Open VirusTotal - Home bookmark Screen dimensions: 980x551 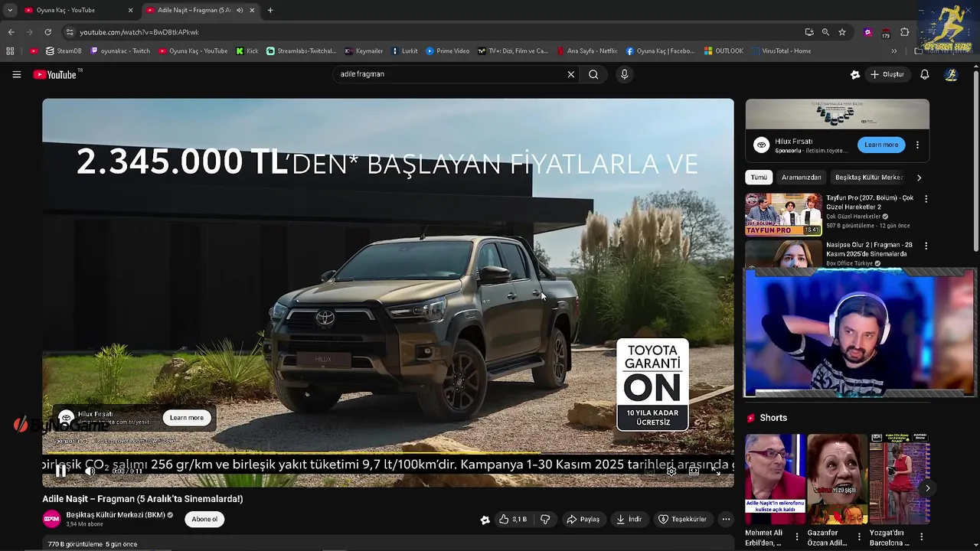click(782, 51)
